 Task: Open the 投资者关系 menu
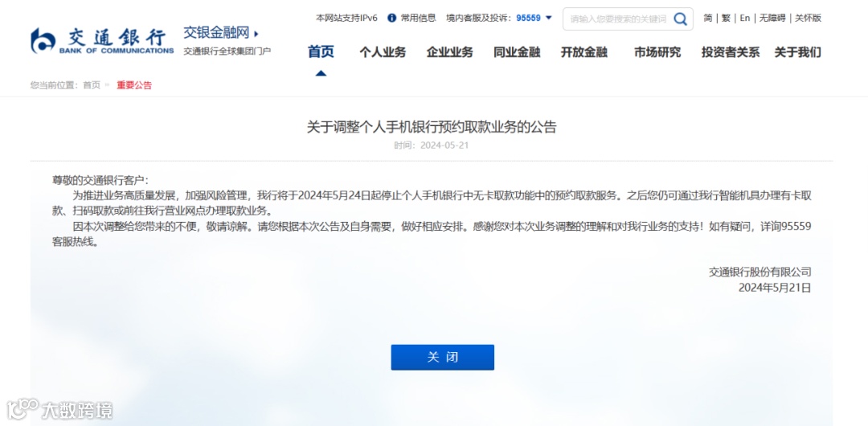pos(731,52)
